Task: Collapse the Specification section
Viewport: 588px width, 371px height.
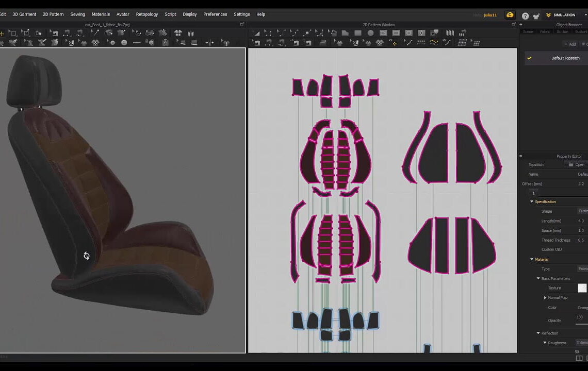Action: tap(532, 201)
